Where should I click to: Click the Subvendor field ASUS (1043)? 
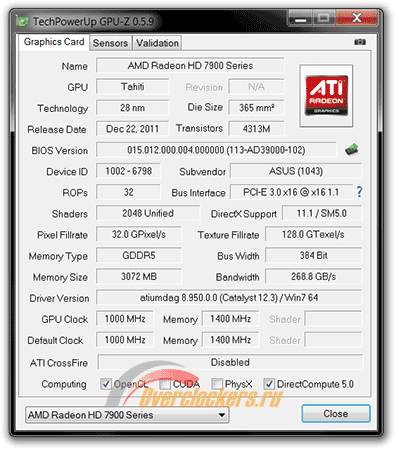pos(296,171)
